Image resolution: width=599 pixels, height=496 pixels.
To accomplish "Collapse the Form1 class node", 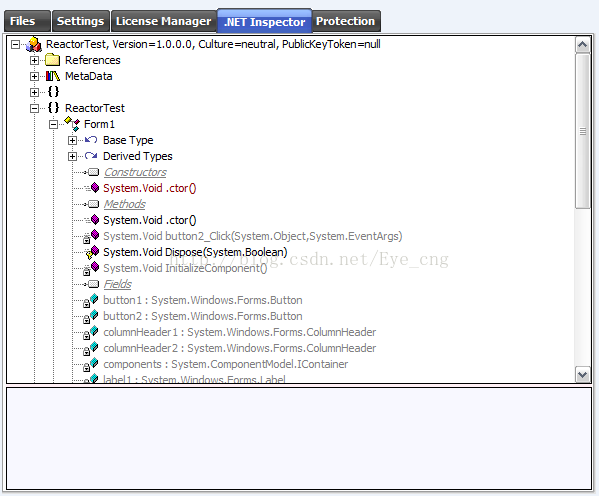I will click(x=53, y=124).
